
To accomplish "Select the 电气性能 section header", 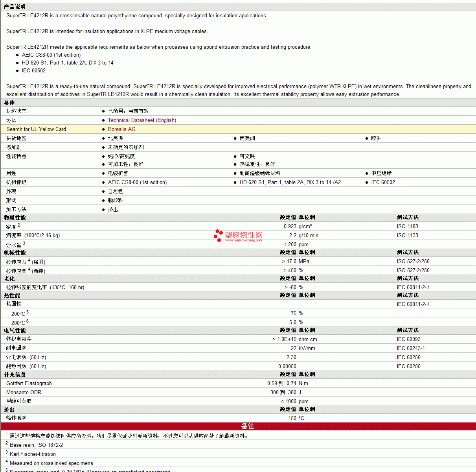I will pos(15,330).
